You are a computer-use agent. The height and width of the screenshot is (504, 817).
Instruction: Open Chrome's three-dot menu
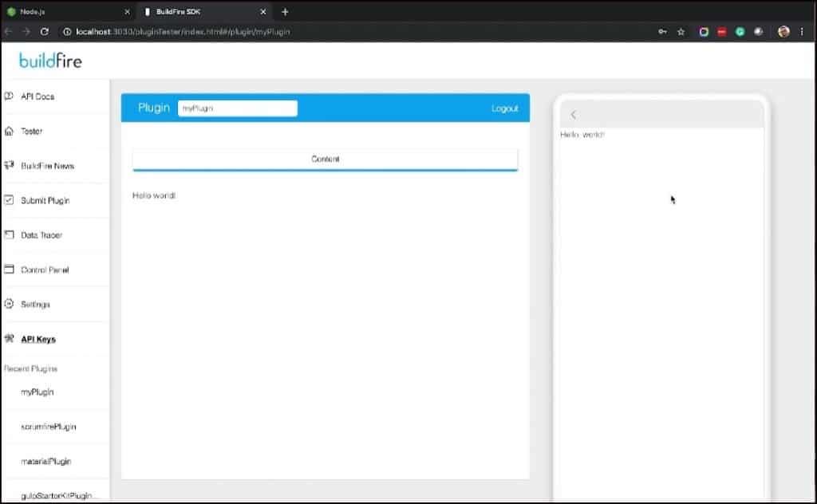pos(802,32)
